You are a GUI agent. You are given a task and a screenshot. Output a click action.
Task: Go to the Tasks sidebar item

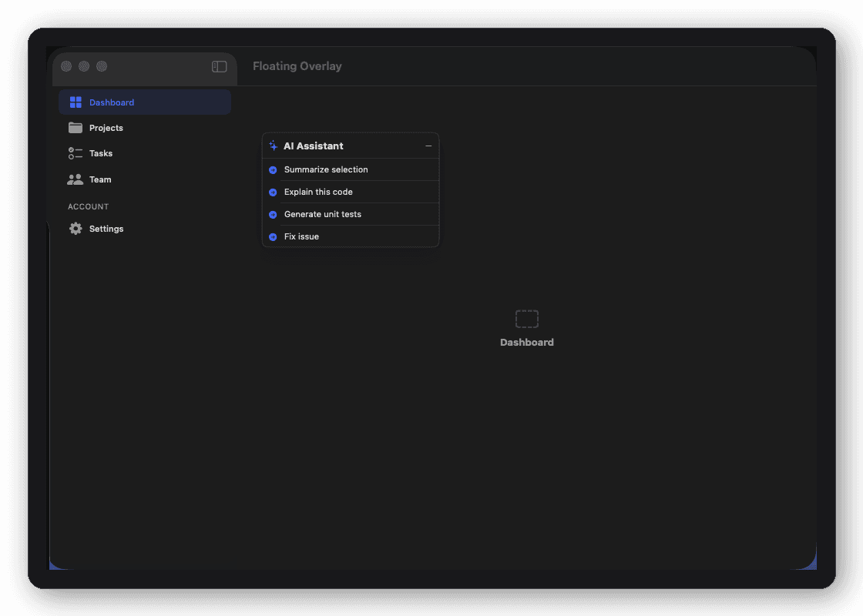click(x=145, y=153)
